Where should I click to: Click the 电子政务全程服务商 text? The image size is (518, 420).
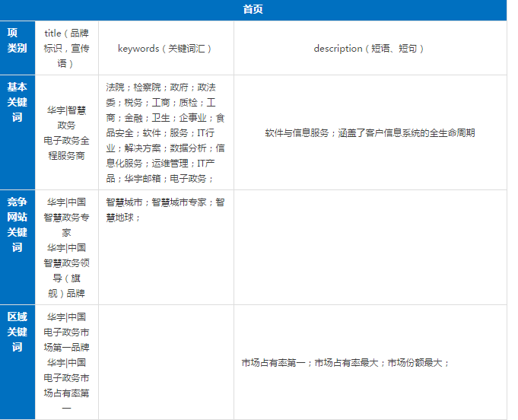point(66,148)
